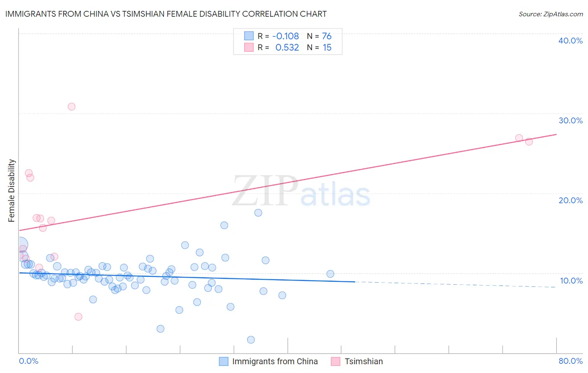The height and width of the screenshot is (373, 588).
Task: Click the pink regression trend line
Action: 288,182
